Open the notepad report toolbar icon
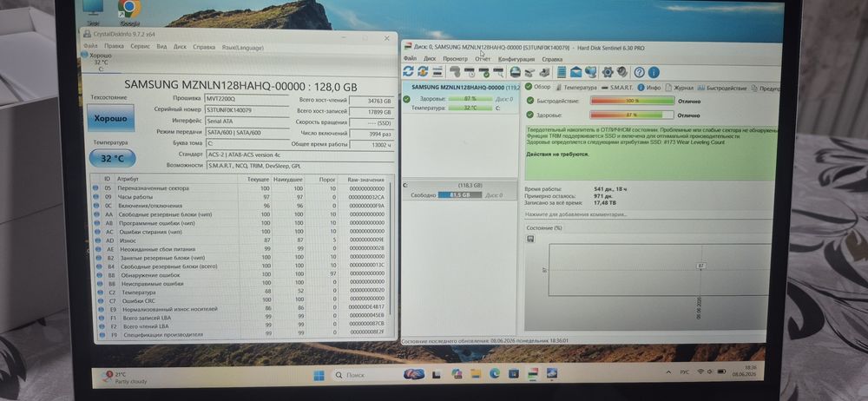 [x=562, y=71]
